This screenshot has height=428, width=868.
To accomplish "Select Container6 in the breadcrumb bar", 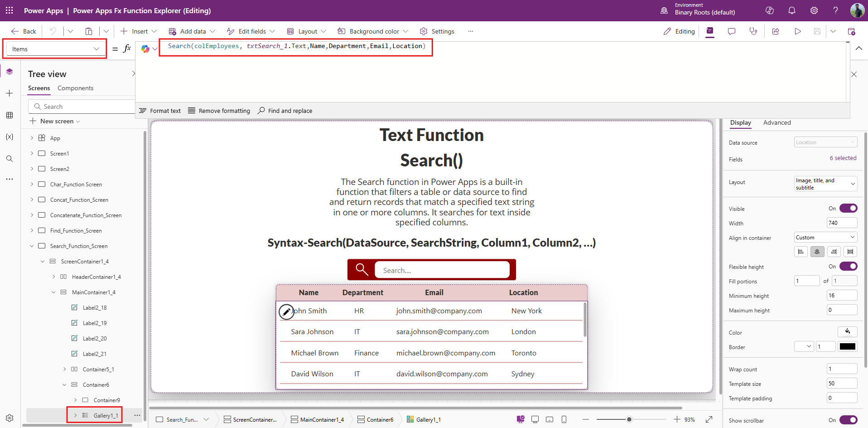I will [x=376, y=419].
